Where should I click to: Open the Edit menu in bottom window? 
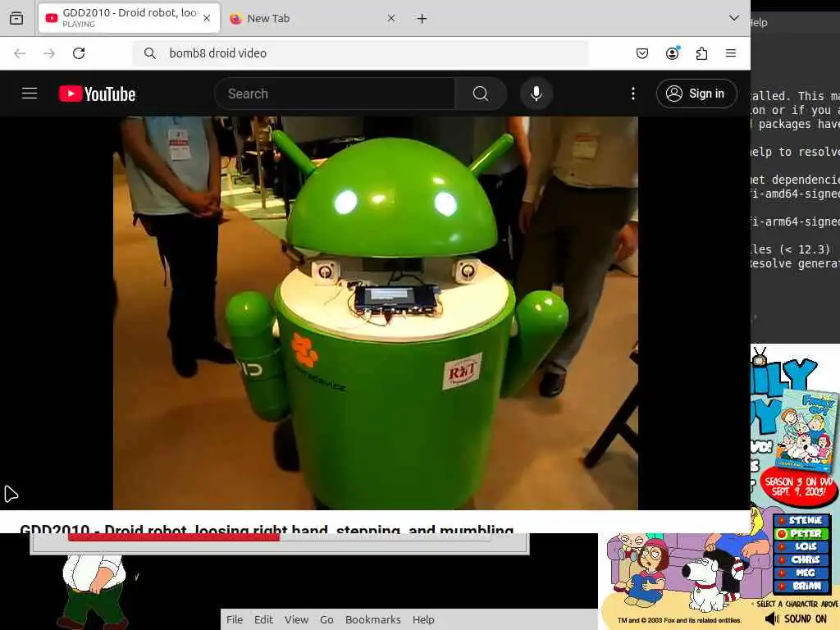pyautogui.click(x=263, y=619)
